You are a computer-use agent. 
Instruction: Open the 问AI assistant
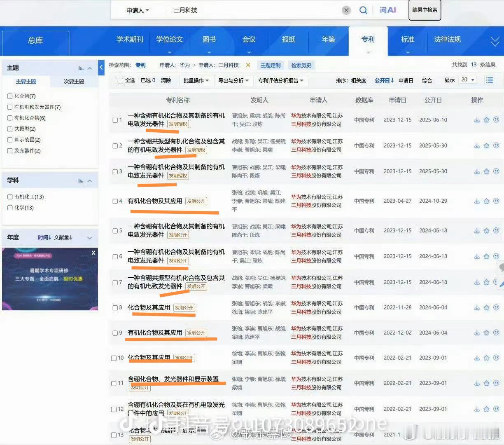point(388,10)
